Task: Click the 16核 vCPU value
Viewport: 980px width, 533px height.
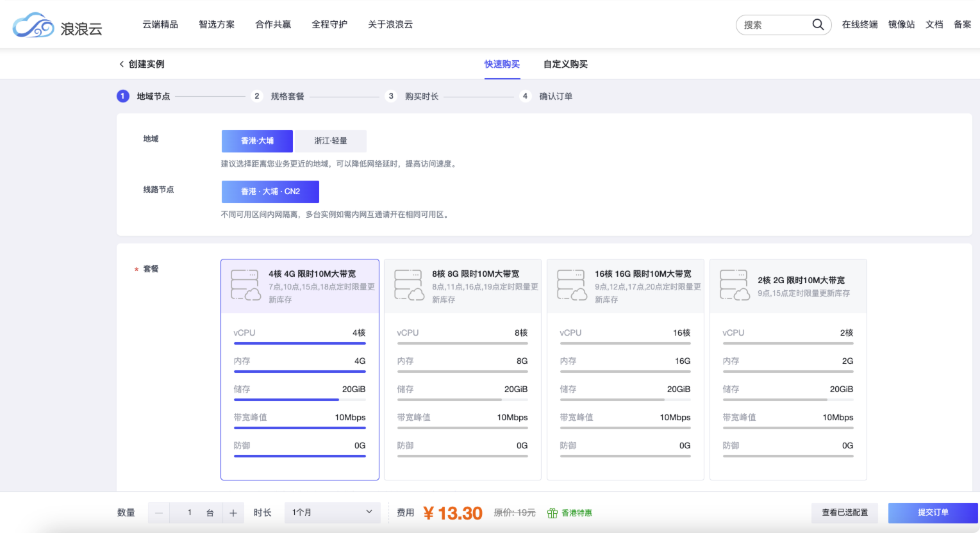Action: click(681, 333)
